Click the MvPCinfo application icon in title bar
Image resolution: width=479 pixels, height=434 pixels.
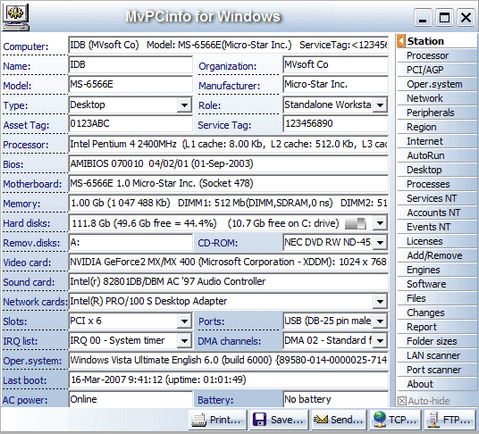(16, 17)
